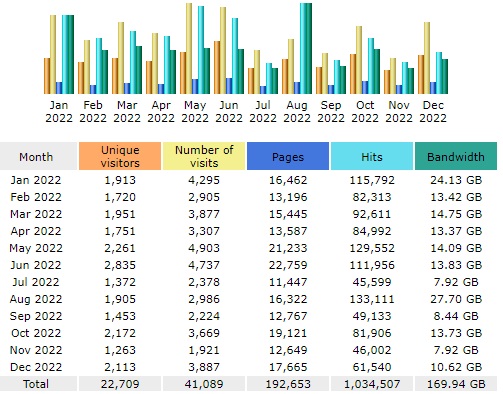This screenshot has height=394, width=503.
Task: Click bandwidth value 27.70 GB
Action: pyautogui.click(x=456, y=299)
